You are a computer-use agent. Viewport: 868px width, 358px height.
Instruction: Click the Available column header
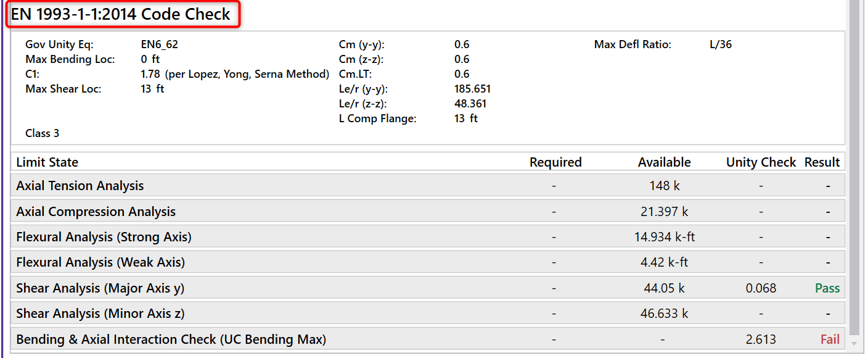[x=664, y=162]
